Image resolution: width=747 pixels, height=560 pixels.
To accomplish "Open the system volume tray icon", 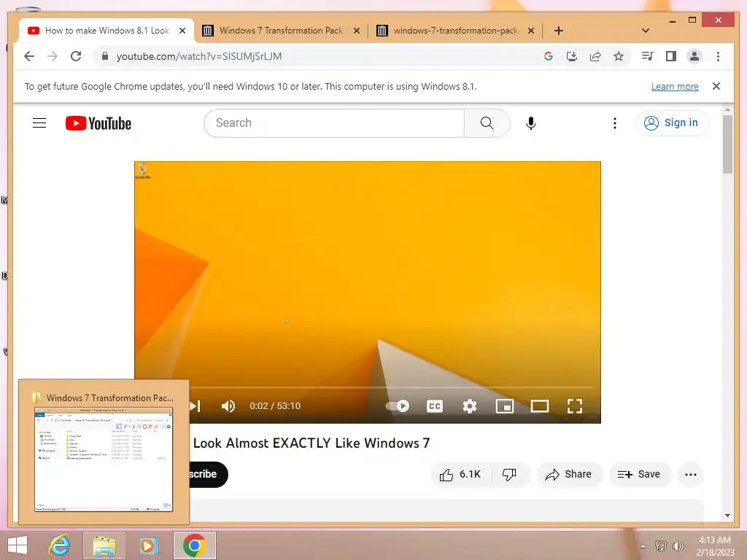I will [678, 546].
